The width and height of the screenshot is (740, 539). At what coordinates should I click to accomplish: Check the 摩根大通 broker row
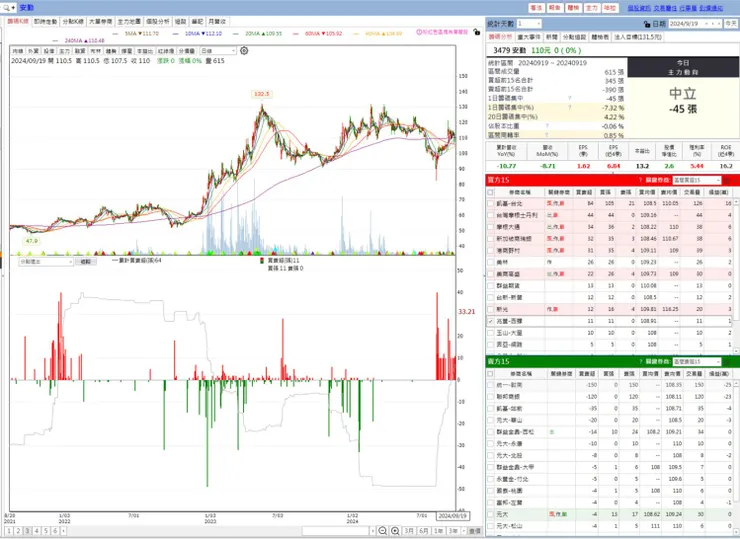490,227
